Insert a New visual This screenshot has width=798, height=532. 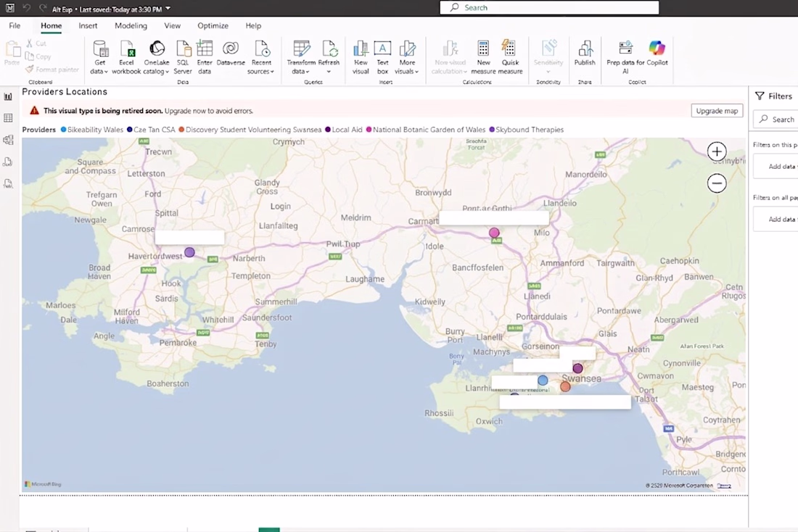click(x=361, y=57)
